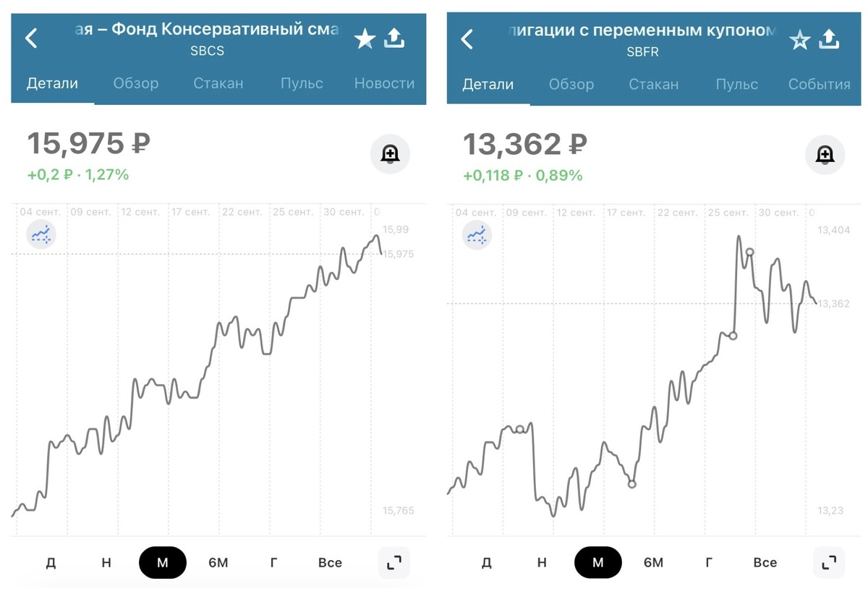Open the Пульс section for SBCS
This screenshot has height=615, width=868.
[301, 84]
